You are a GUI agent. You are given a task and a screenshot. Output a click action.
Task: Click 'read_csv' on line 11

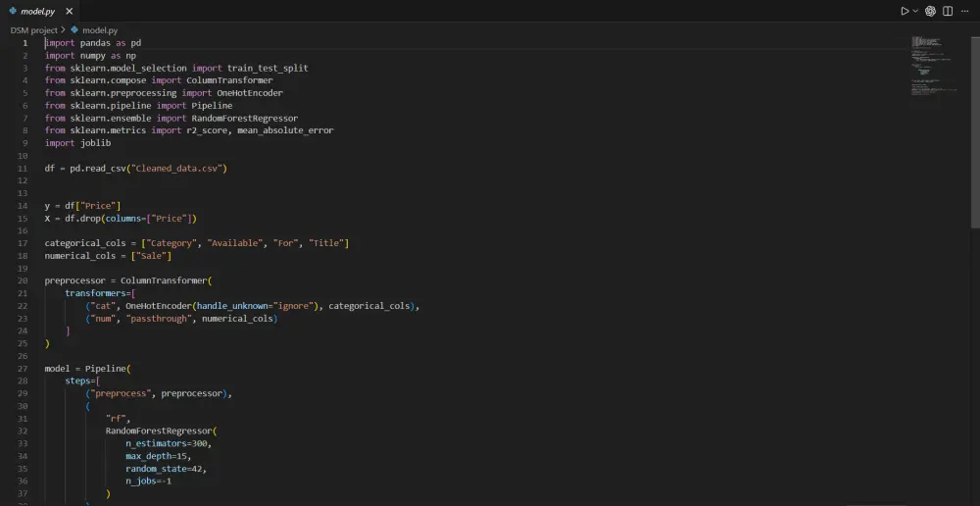coord(106,169)
